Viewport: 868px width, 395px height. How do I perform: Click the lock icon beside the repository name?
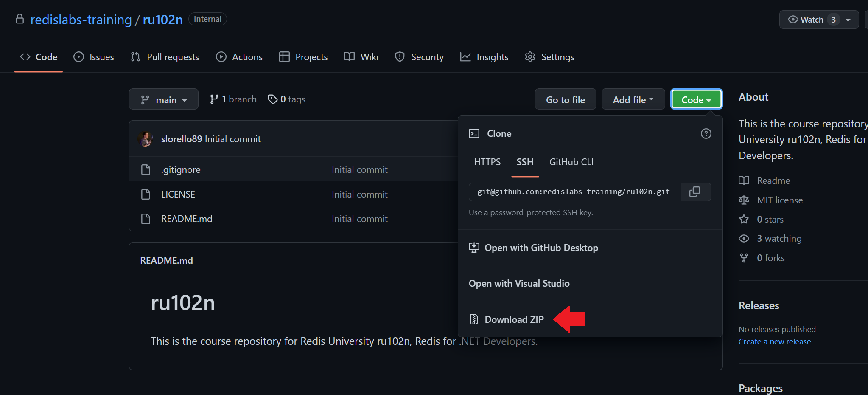click(20, 19)
